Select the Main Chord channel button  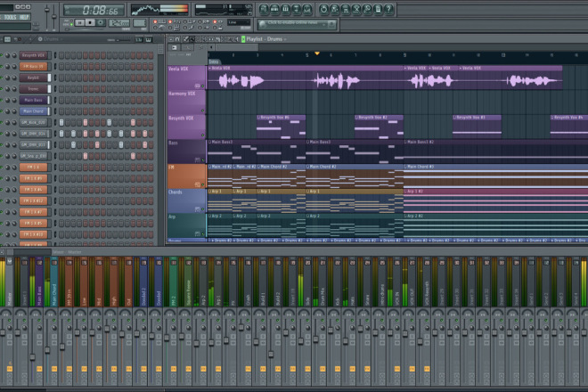34,111
